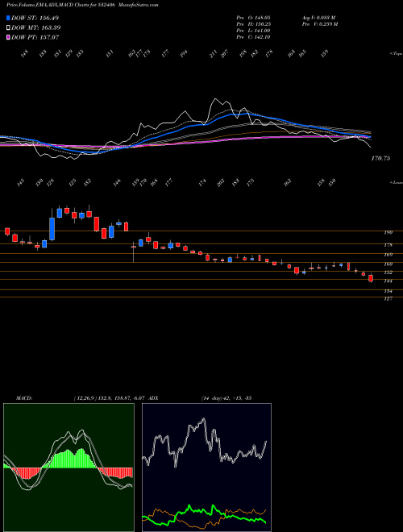Click the MACD (12,26,9) parameter values
The height and width of the screenshot is (532, 403).
110,398
